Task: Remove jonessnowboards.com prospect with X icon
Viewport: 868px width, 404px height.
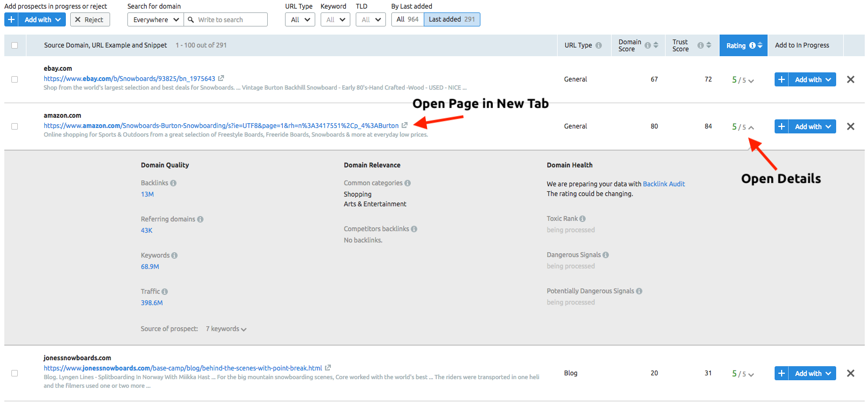Action: click(851, 373)
